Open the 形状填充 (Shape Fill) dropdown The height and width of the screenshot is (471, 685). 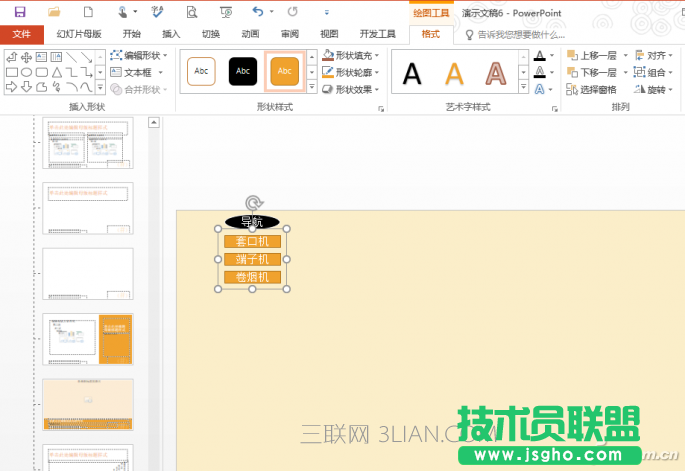(x=351, y=56)
